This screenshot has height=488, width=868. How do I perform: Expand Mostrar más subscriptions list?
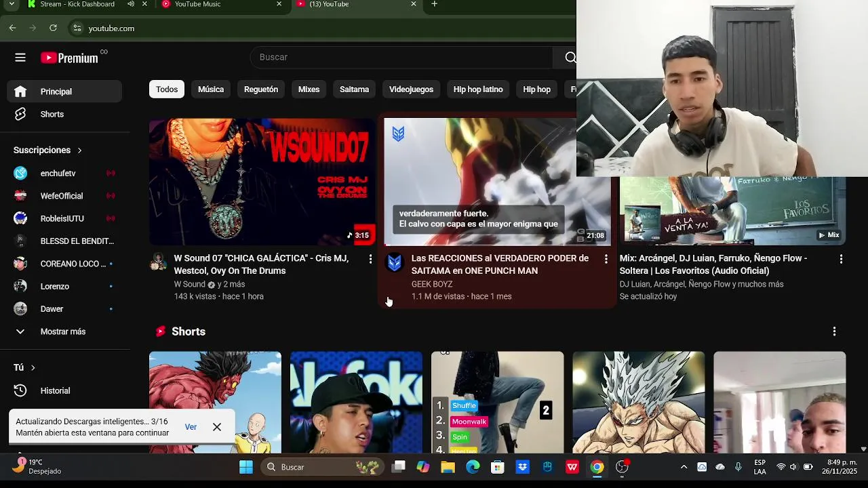pos(63,331)
